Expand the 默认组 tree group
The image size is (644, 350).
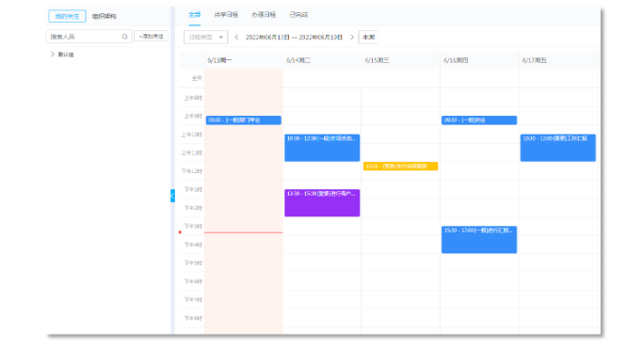click(52, 55)
